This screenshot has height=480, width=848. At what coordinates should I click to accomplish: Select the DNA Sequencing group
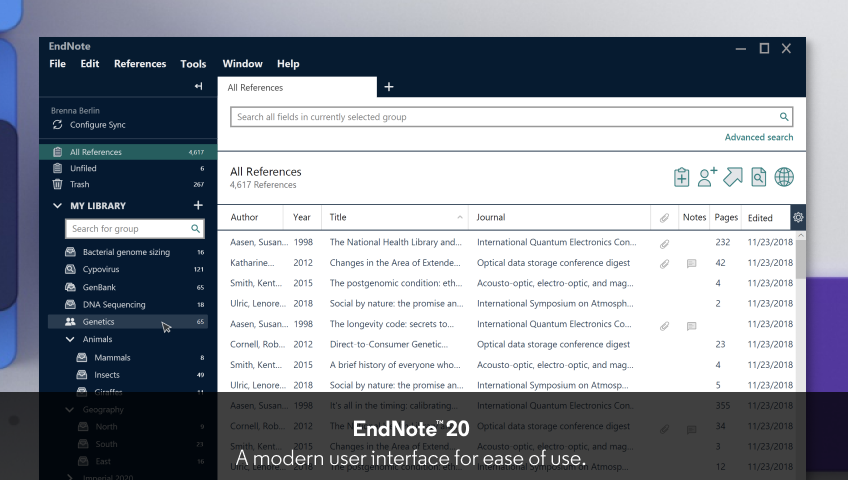(128, 304)
